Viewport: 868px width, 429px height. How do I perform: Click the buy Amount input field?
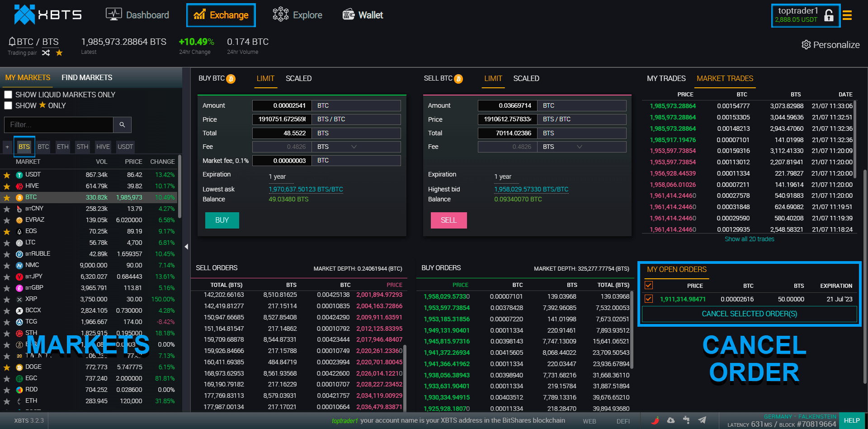[x=282, y=105]
